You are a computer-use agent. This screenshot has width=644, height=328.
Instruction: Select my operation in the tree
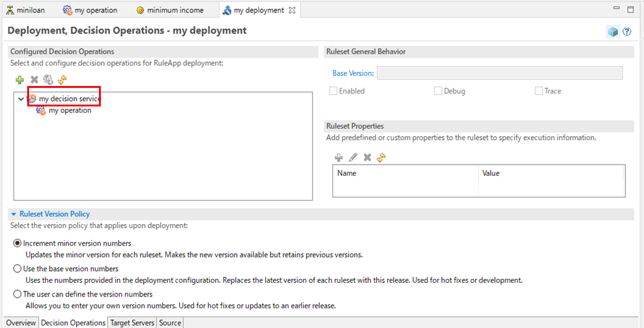(70, 111)
